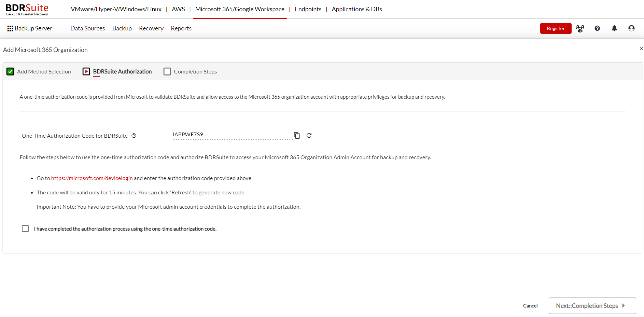Screen dimensions: 644x317
Task: Click the green Add Method Selection check icon
Action: [x=10, y=71]
